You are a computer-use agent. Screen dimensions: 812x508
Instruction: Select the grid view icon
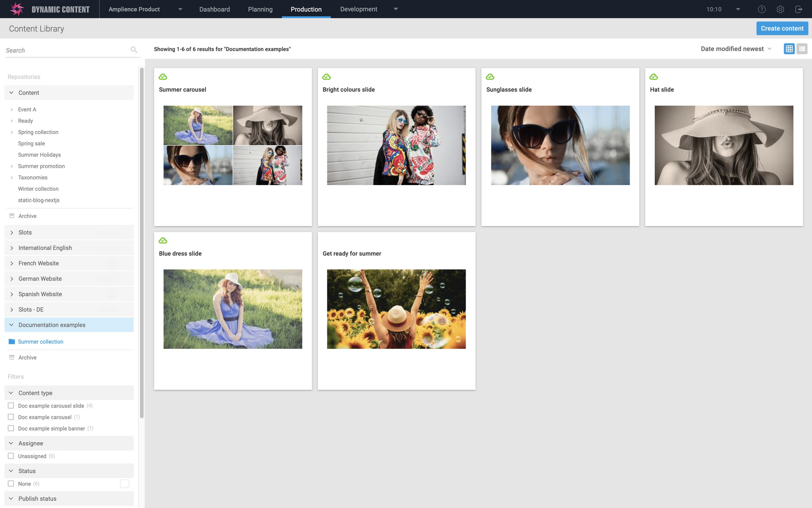789,48
